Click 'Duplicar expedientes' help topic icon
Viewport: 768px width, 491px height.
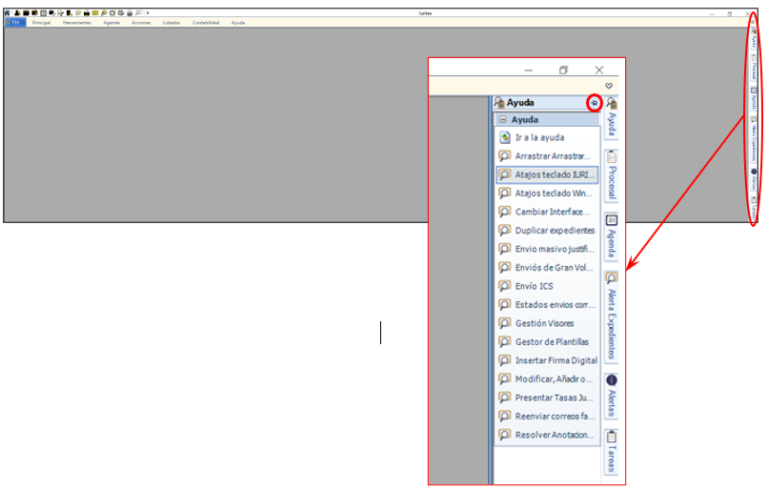(x=505, y=230)
